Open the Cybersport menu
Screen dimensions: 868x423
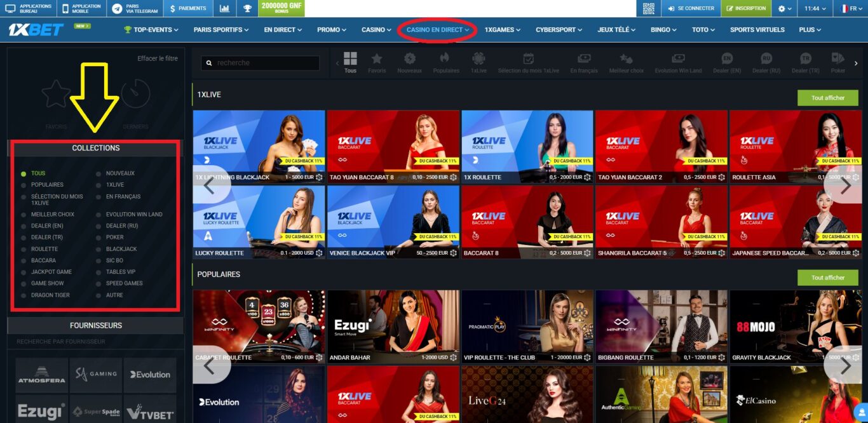coord(560,30)
